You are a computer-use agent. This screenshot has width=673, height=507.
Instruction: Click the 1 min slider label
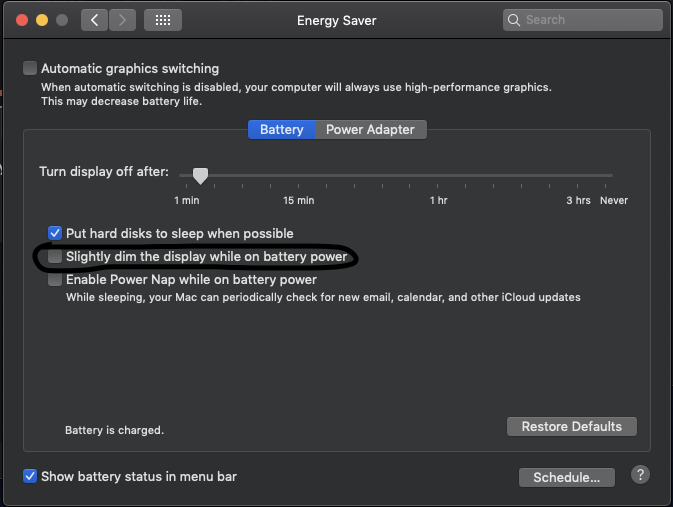pos(187,200)
